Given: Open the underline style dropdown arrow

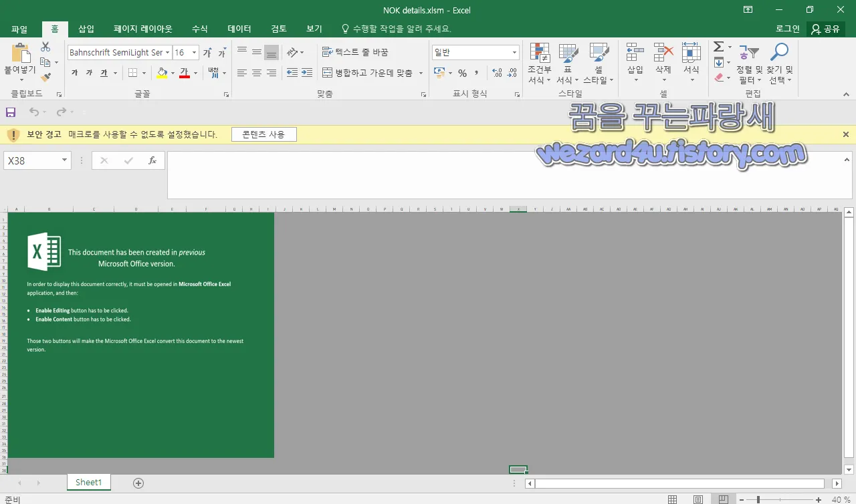Looking at the screenshot, I should click(115, 73).
